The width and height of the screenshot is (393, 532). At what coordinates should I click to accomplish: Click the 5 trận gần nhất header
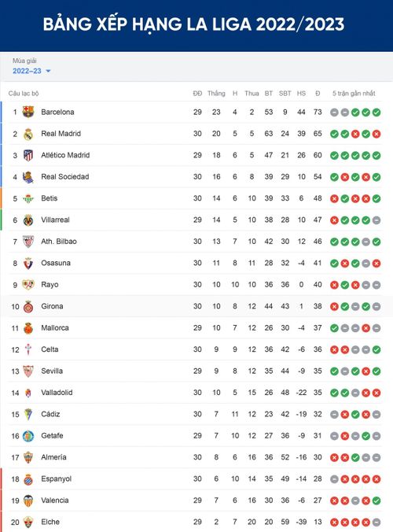coord(354,94)
